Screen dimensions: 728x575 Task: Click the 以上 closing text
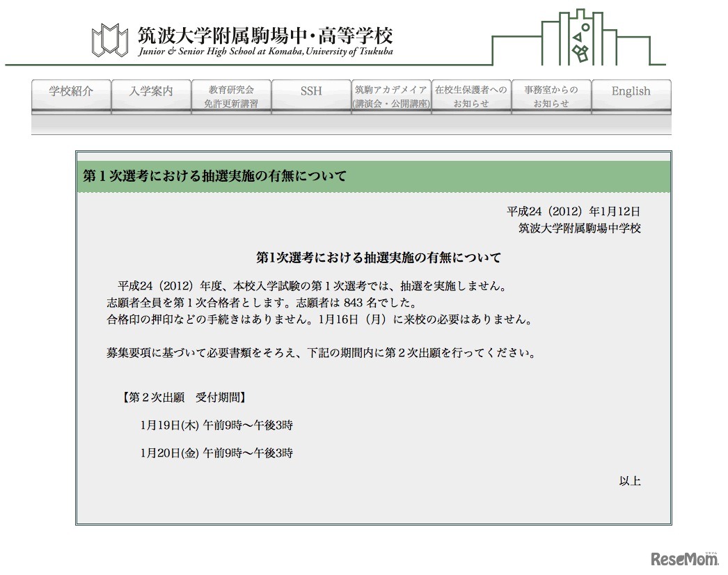(631, 480)
